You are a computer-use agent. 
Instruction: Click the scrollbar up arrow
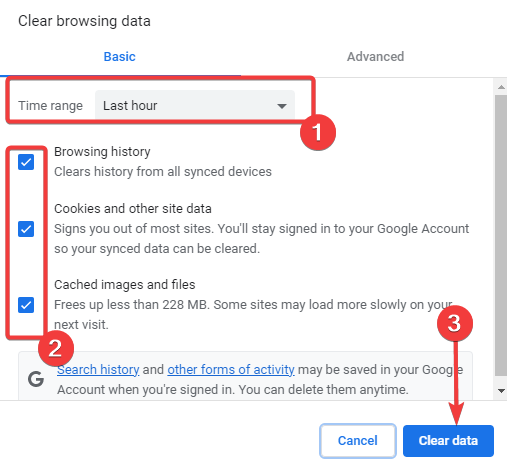coord(501,87)
